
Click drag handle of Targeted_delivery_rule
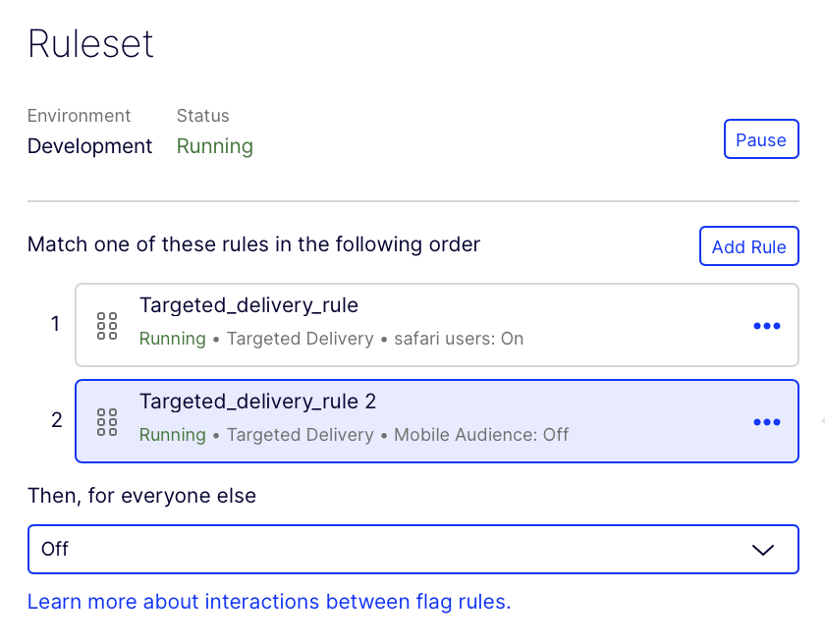click(107, 326)
